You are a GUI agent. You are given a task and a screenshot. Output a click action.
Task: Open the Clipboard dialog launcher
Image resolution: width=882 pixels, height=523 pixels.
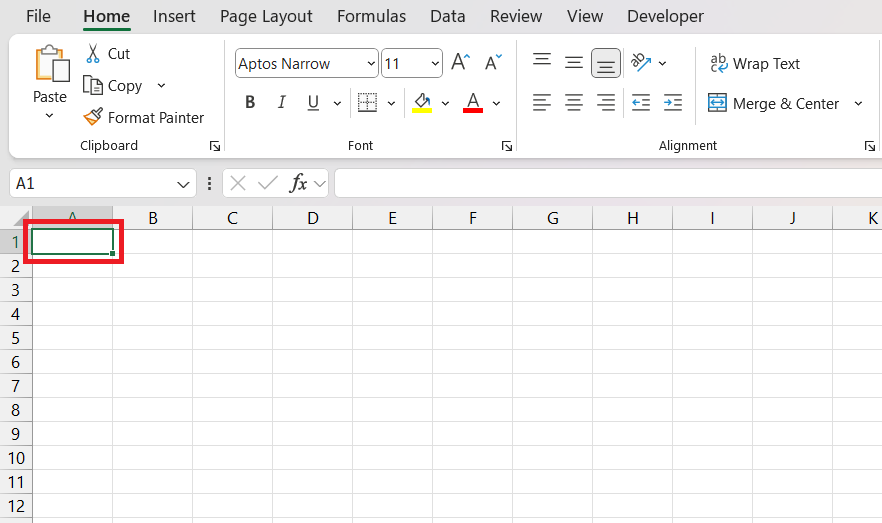(215, 146)
